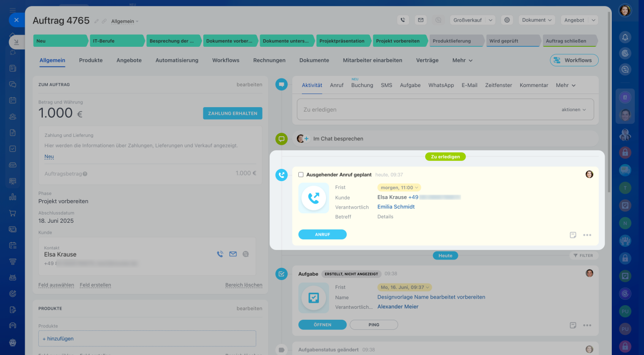Open the hamburger menu top left

click(13, 10)
